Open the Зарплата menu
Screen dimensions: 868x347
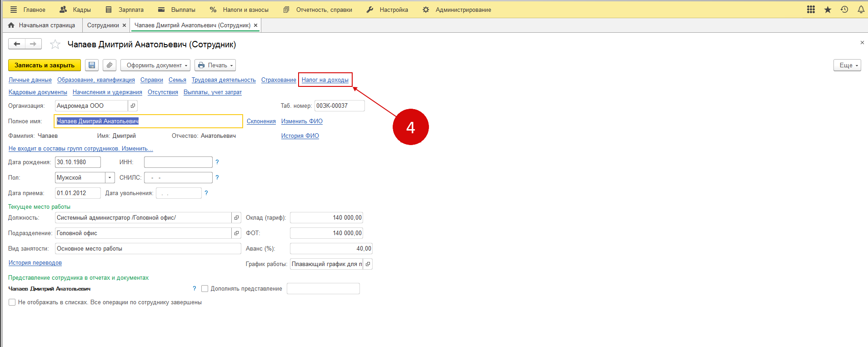[x=125, y=10]
